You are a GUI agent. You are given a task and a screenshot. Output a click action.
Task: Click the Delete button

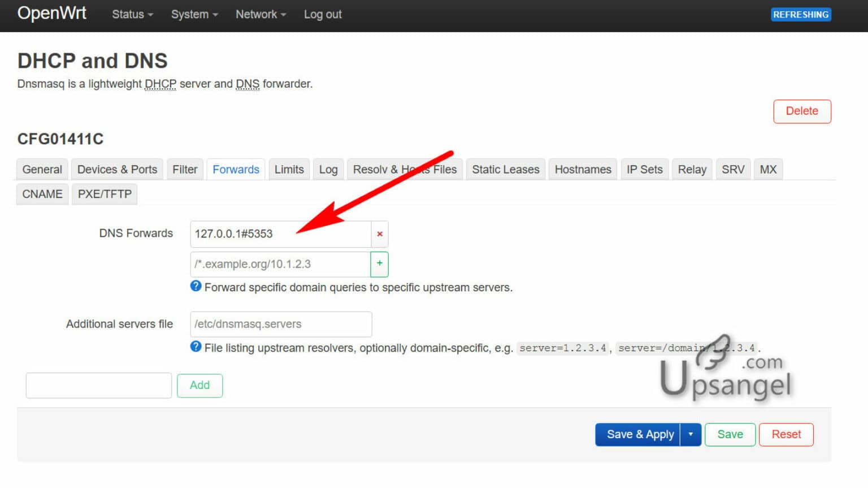(802, 111)
